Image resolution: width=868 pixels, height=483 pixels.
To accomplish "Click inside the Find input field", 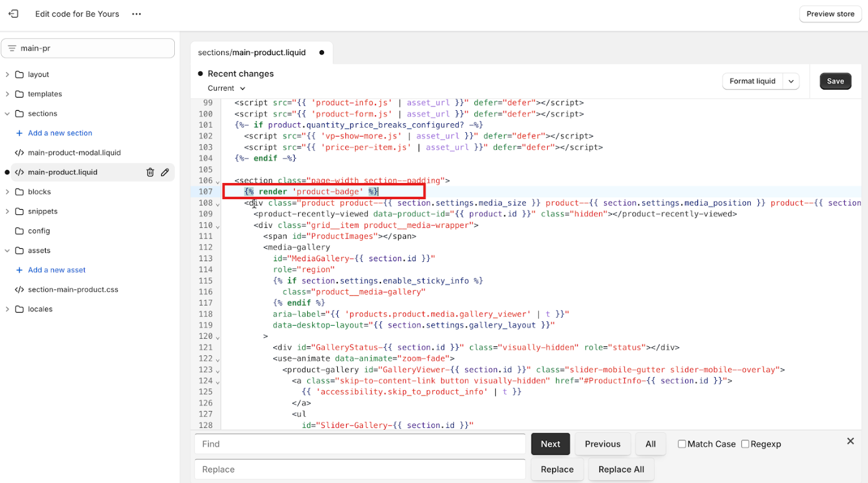I will point(360,444).
